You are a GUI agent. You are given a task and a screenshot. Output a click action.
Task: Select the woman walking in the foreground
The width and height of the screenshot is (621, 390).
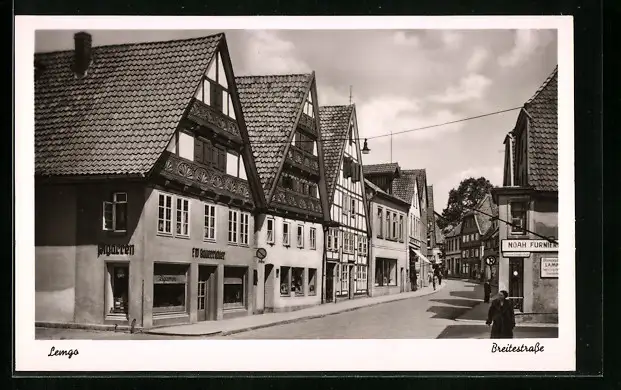click(x=501, y=314)
